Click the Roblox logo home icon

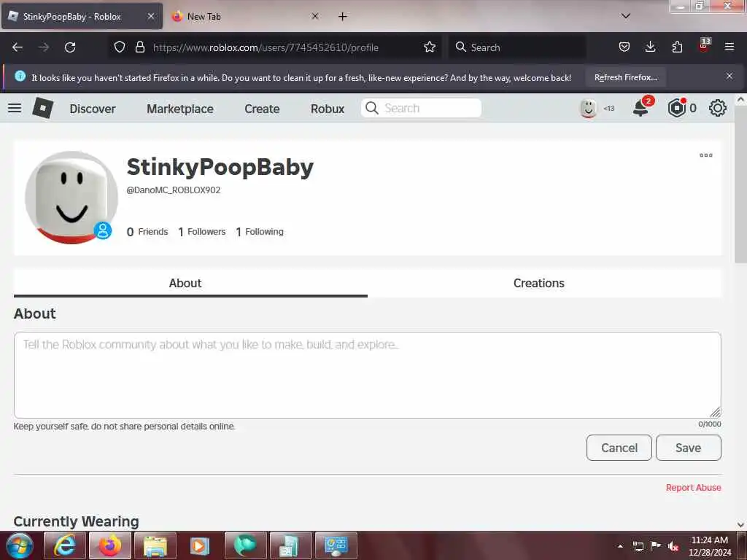tap(42, 108)
